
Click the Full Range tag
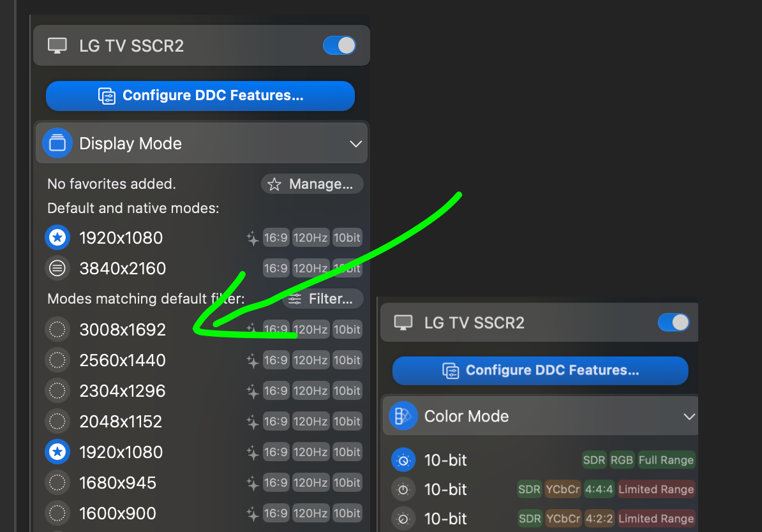[666, 460]
